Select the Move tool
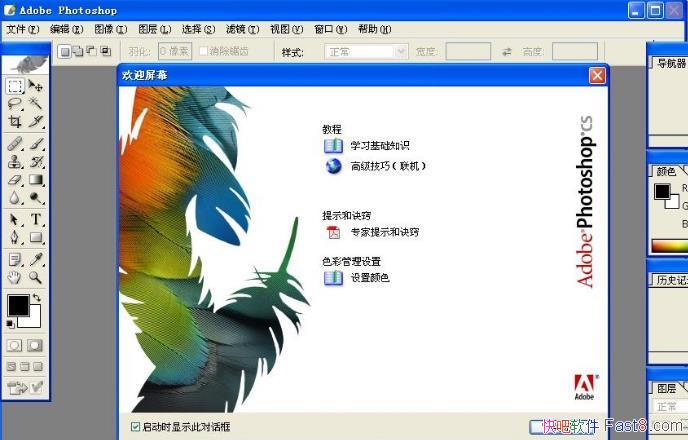The width and height of the screenshot is (688, 440). [36, 86]
